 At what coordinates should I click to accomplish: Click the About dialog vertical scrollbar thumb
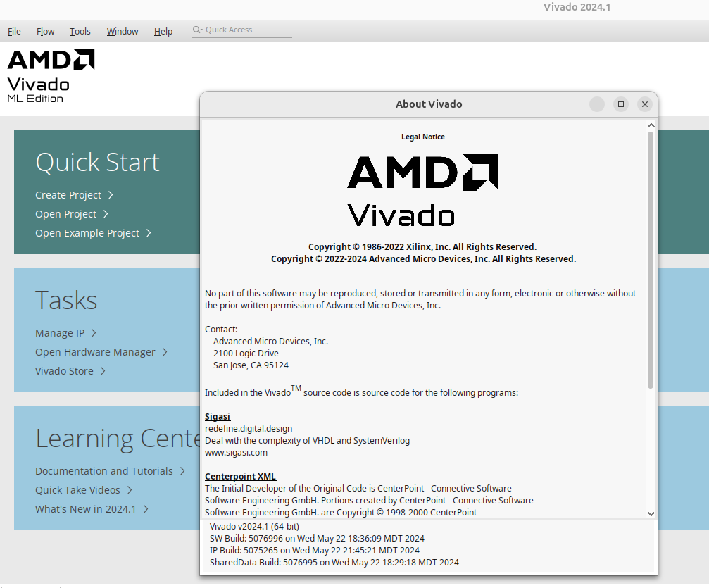pos(651,260)
